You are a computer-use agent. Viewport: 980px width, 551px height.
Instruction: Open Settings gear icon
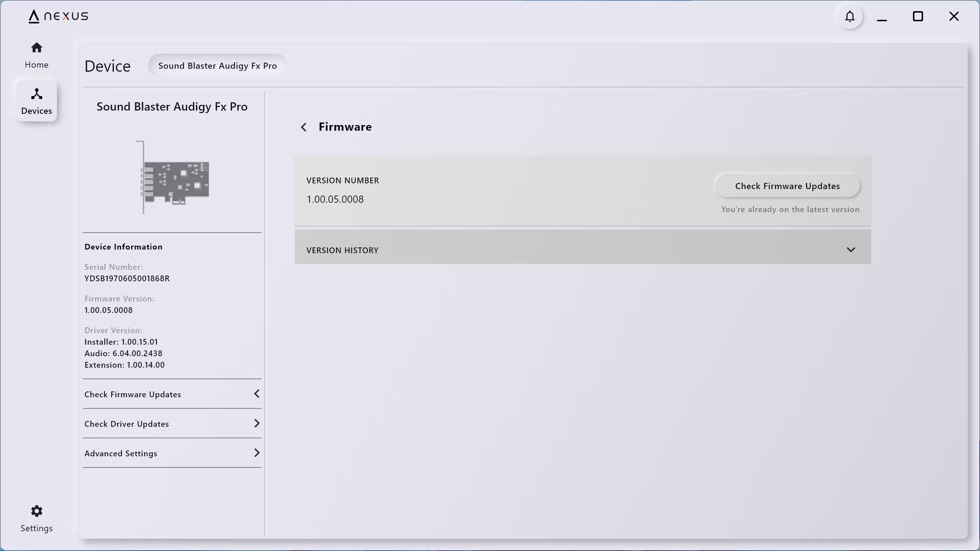pyautogui.click(x=36, y=511)
